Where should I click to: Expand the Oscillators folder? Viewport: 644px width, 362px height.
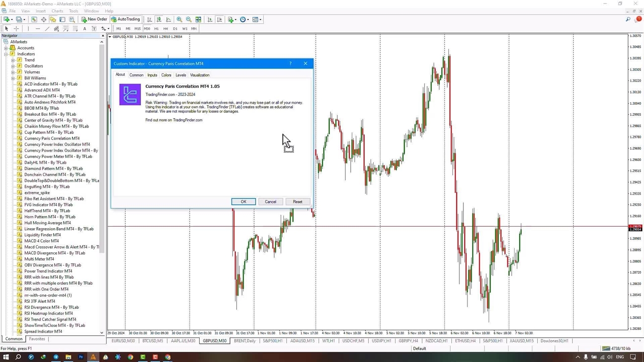click(13, 66)
